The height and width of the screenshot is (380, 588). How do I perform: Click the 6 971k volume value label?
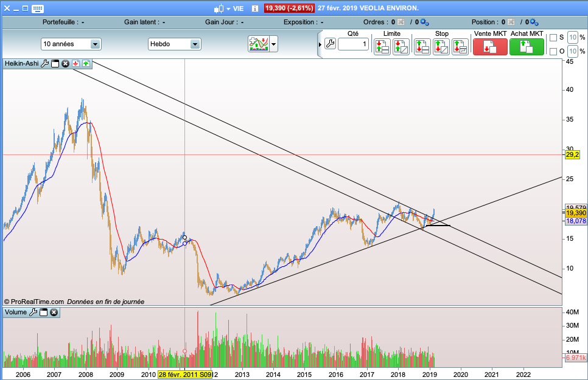pos(576,358)
